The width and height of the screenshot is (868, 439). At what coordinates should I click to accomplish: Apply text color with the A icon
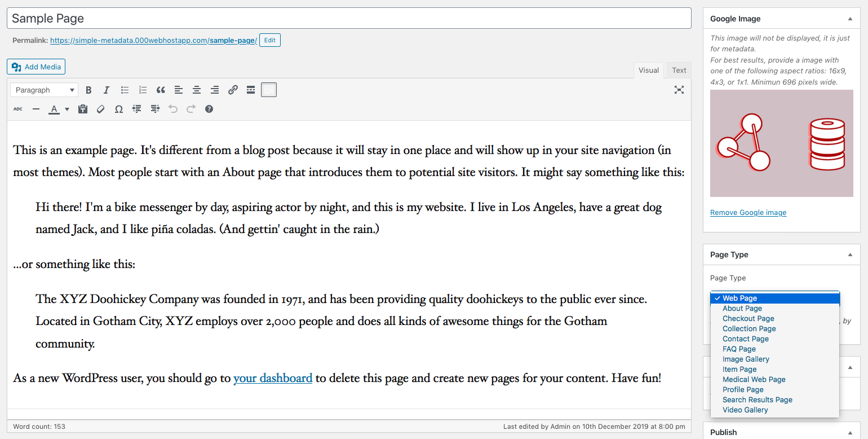coord(54,109)
